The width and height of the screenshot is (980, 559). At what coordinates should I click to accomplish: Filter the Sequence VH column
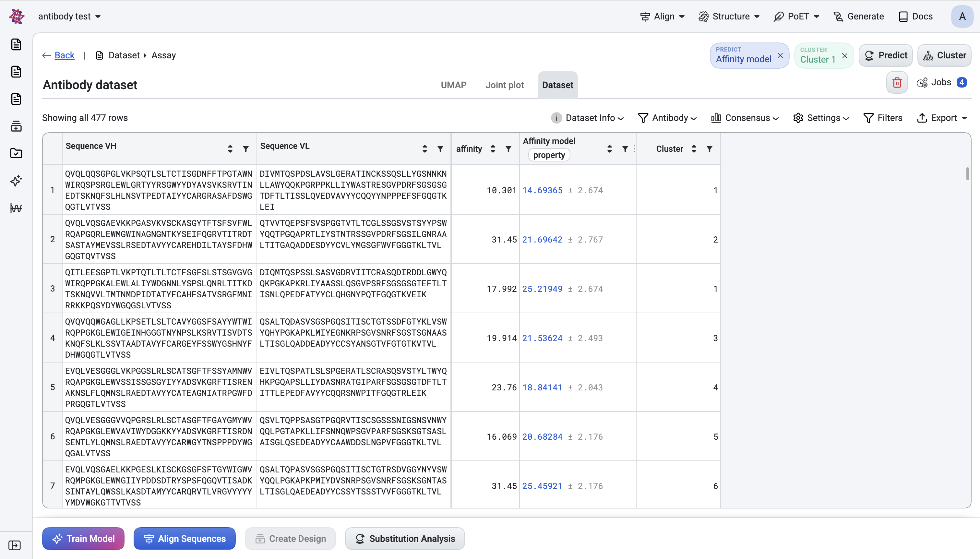(246, 149)
